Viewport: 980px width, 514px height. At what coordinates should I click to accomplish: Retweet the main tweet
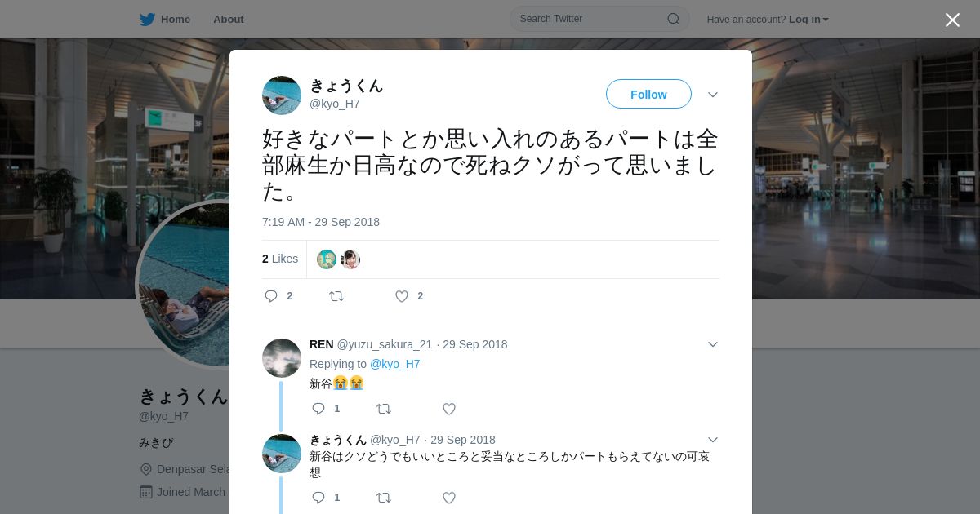(x=336, y=296)
